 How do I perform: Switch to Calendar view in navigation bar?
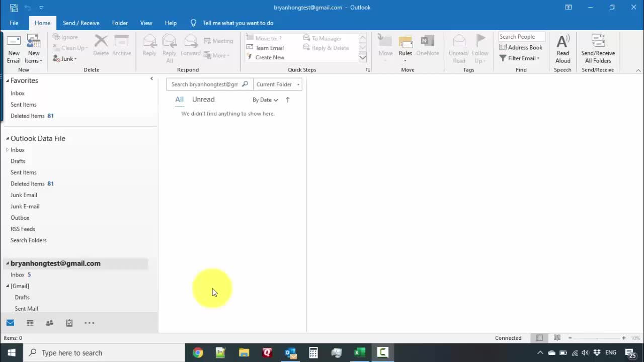(30, 323)
